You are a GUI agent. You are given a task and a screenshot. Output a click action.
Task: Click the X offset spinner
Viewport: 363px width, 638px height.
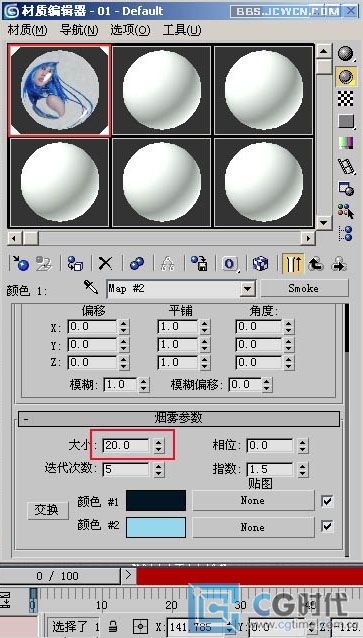124,327
